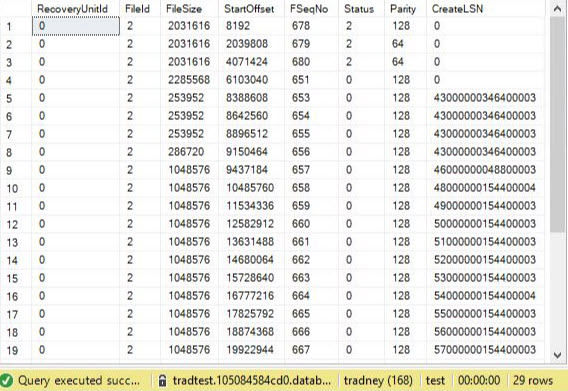
Task: Select the FSeqNo column header
Action: pos(309,9)
